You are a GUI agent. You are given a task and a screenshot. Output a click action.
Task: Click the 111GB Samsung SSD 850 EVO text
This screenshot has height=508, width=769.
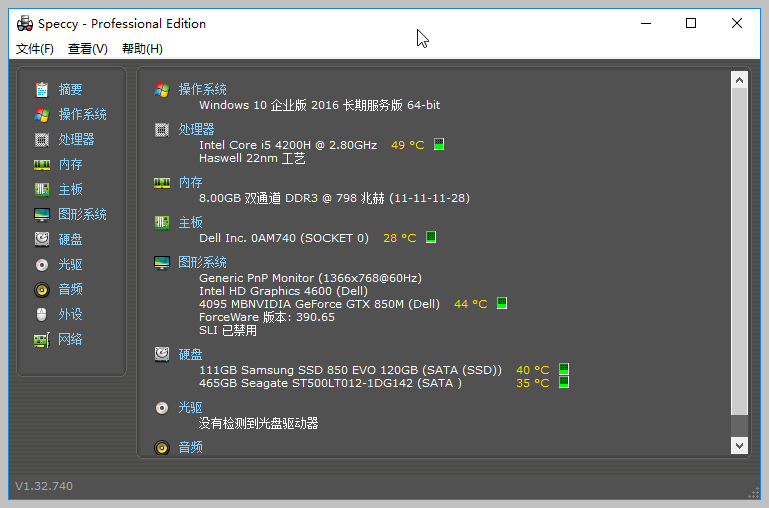pyautogui.click(x=350, y=370)
